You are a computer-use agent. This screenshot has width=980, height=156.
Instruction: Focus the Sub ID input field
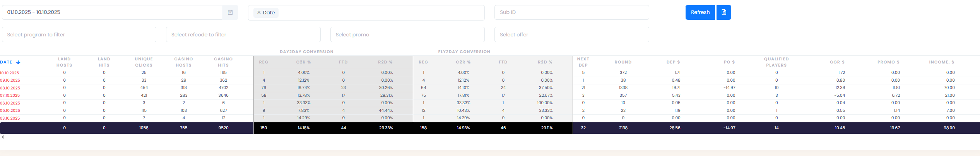click(571, 12)
